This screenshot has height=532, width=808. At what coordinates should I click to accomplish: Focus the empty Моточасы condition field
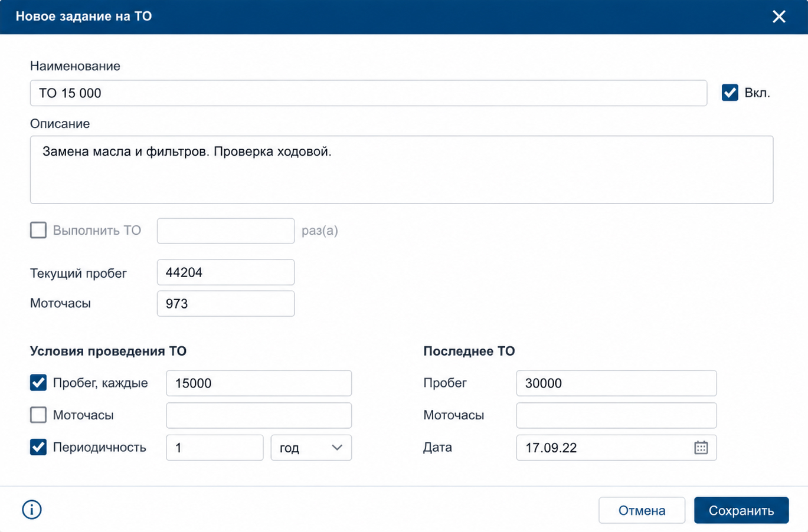click(x=259, y=415)
